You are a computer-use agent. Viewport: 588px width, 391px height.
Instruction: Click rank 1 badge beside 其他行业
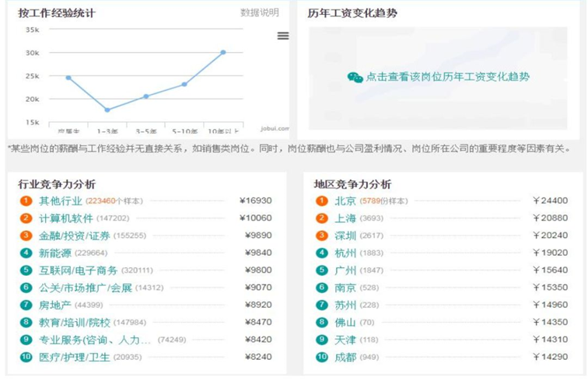tap(26, 201)
